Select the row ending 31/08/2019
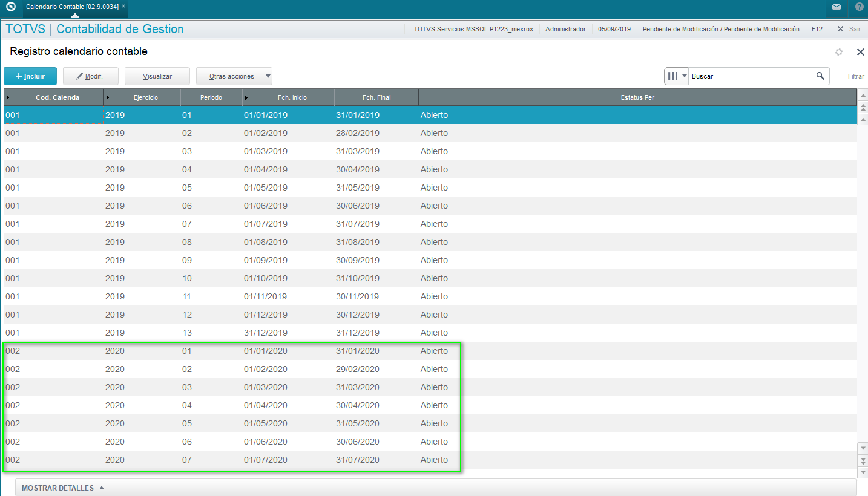This screenshot has height=496, width=868. [430, 242]
